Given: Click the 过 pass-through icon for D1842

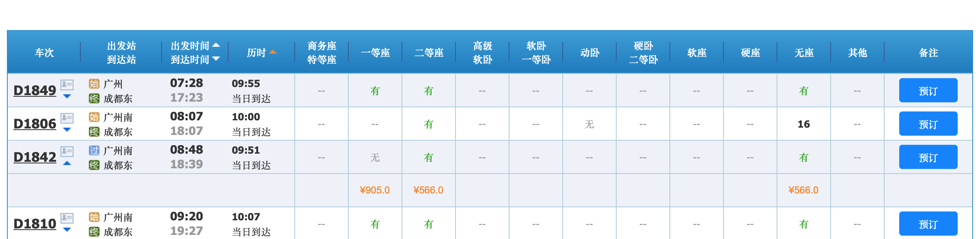Looking at the screenshot, I should click(x=94, y=150).
